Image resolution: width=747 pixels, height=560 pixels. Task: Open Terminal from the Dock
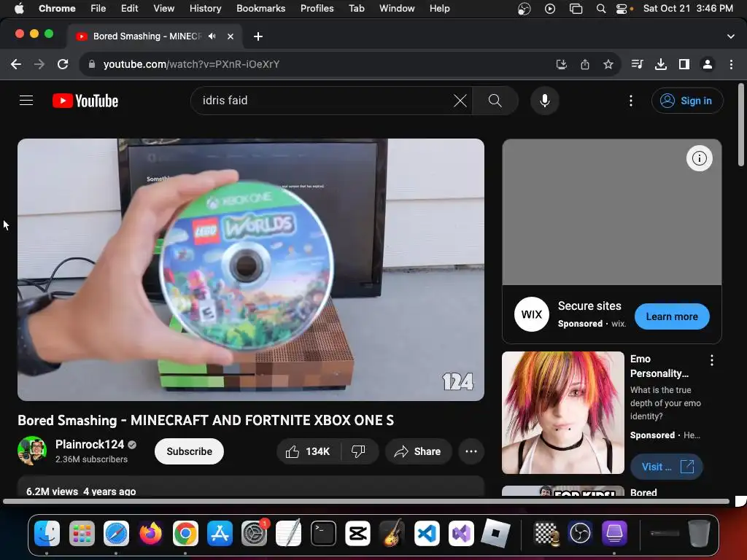[323, 533]
